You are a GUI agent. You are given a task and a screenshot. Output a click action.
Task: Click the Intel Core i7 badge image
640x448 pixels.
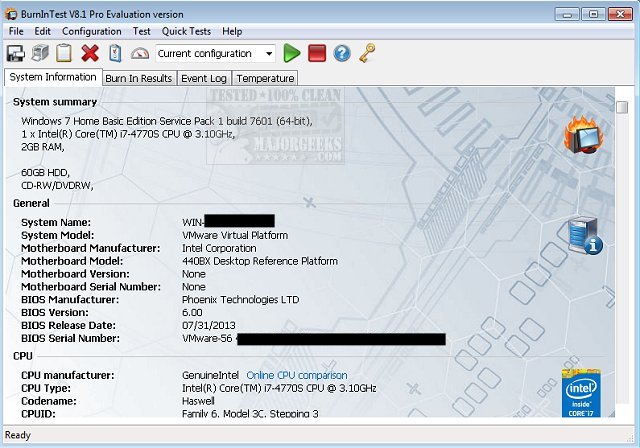[580, 391]
